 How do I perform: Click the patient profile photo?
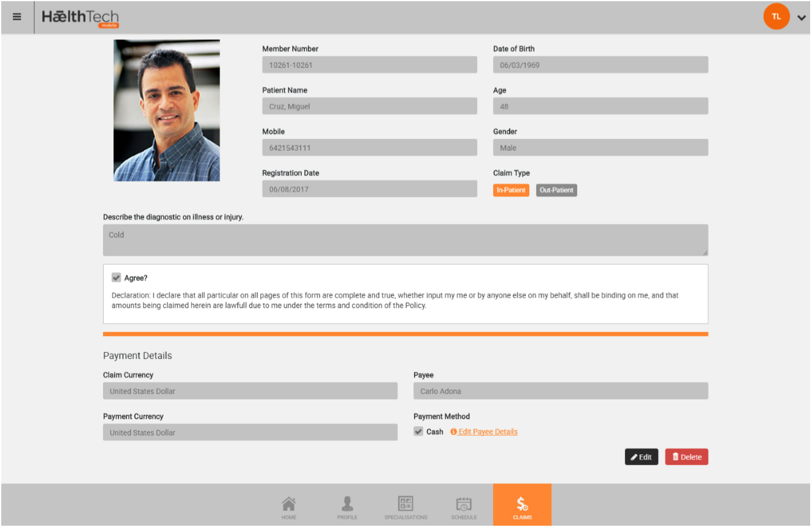point(167,110)
